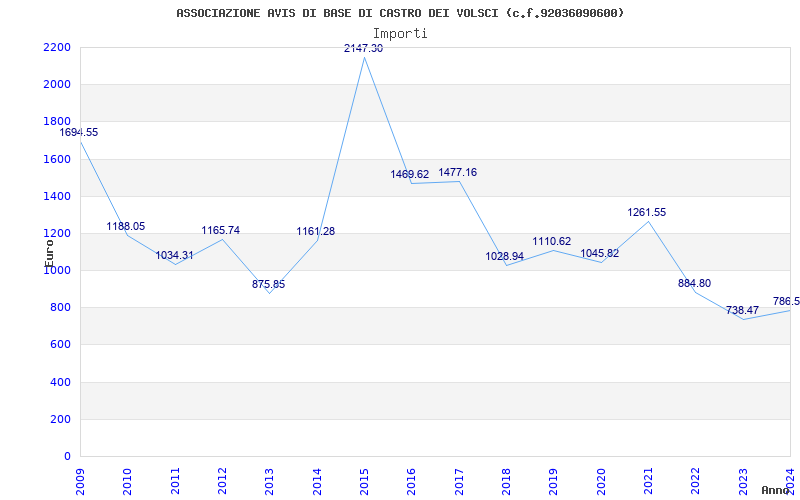Screen dimensions: 800x500
Task: Click the y-axis value 2000
Action: [x=57, y=85]
